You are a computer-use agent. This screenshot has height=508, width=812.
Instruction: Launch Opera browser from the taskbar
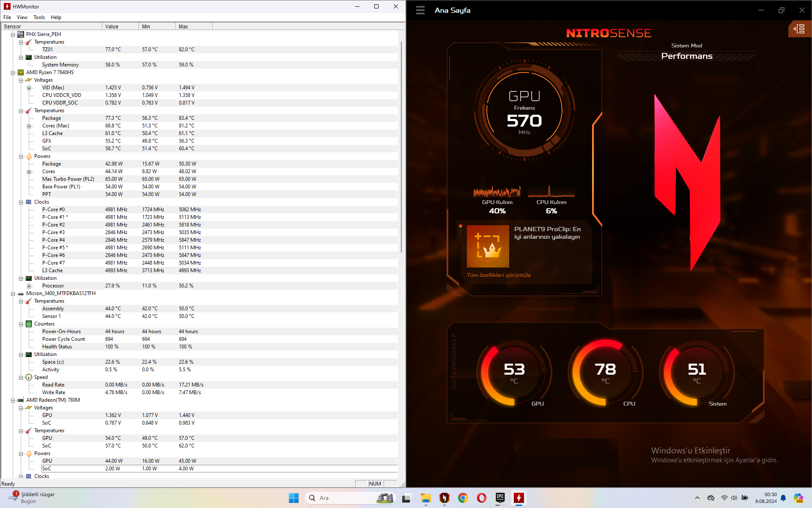[481, 498]
